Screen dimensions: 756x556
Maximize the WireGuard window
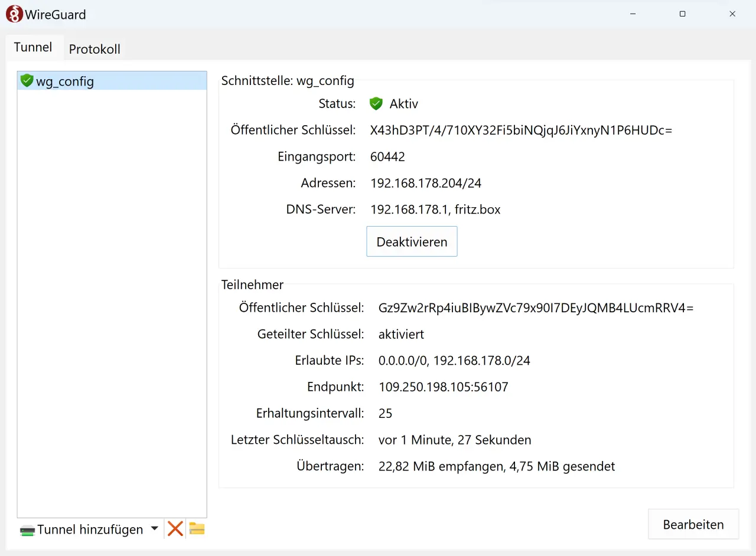[x=682, y=14]
